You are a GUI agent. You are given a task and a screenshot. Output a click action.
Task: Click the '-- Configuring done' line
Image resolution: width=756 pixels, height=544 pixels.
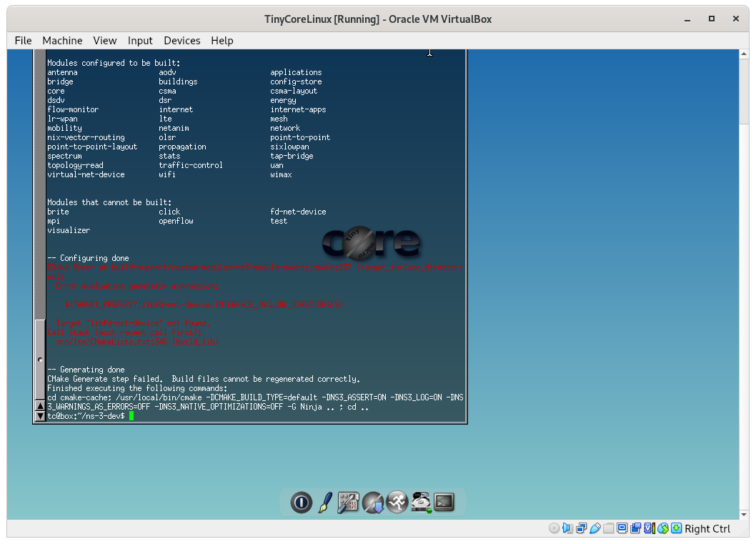pyautogui.click(x=88, y=258)
